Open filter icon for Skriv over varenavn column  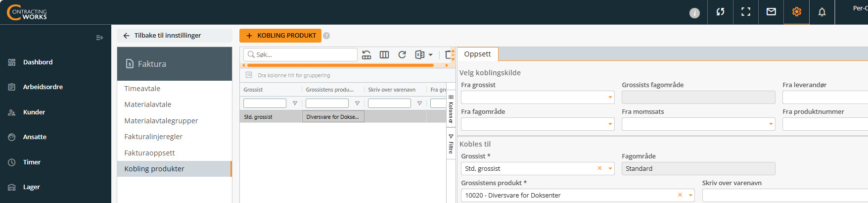[419, 103]
